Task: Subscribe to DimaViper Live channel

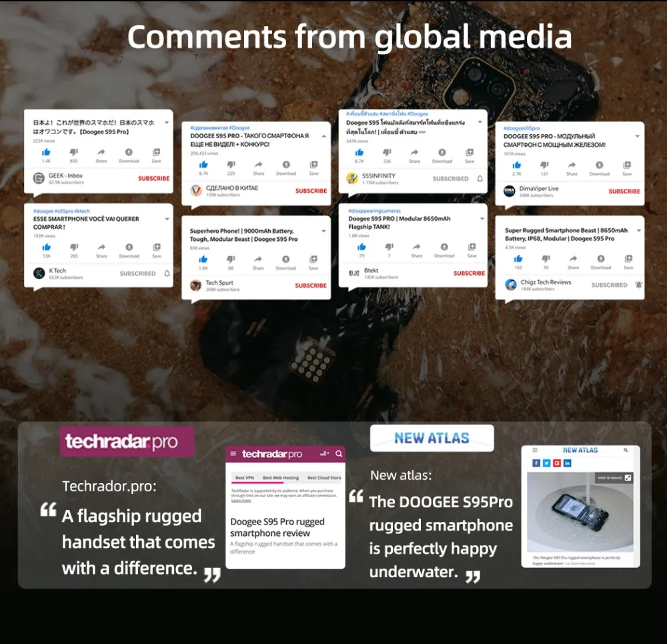Action: click(624, 191)
